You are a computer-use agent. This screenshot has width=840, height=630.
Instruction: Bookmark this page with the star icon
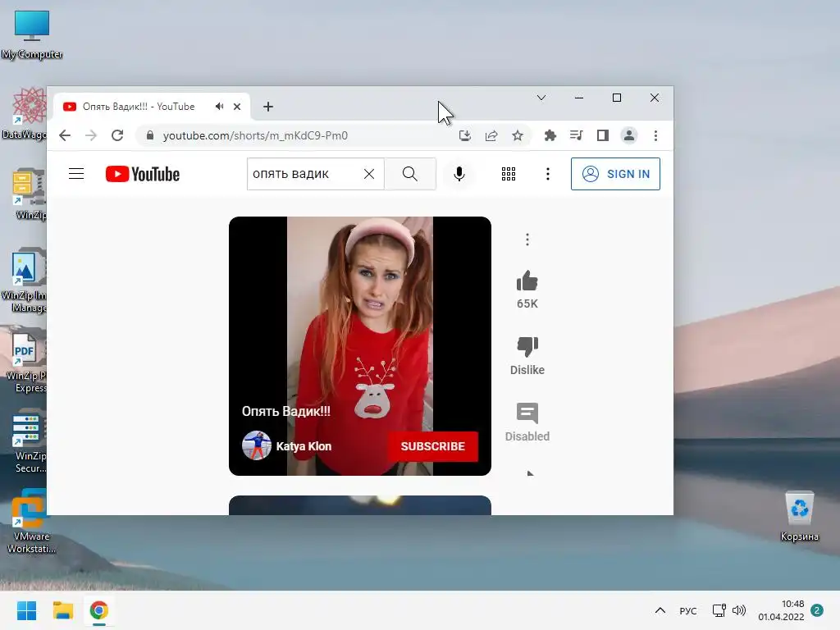(x=518, y=135)
